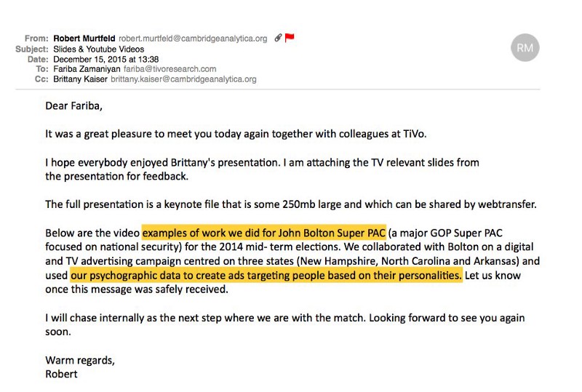Click highlighted psychographic data sentence
582x392 pixels.
266,276
